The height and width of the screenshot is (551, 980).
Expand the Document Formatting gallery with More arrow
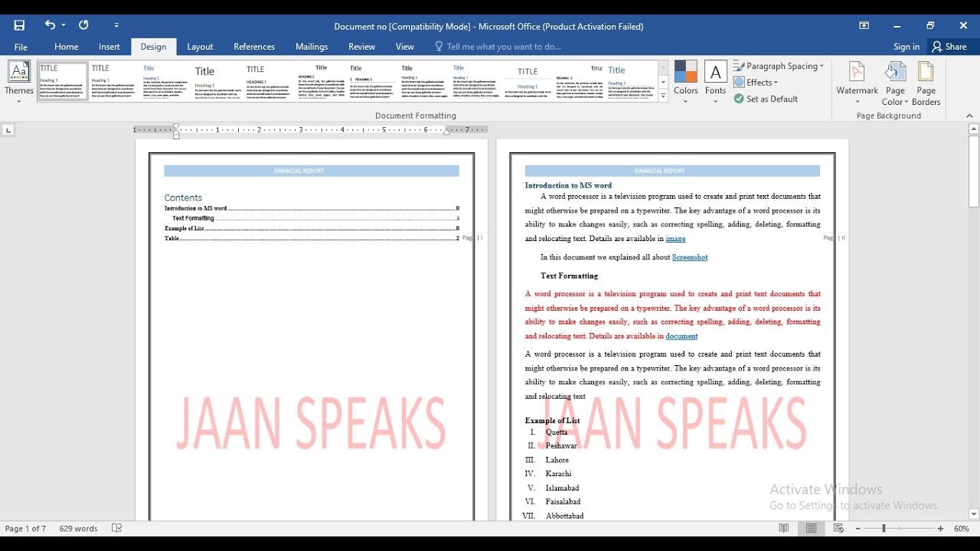coord(663,96)
